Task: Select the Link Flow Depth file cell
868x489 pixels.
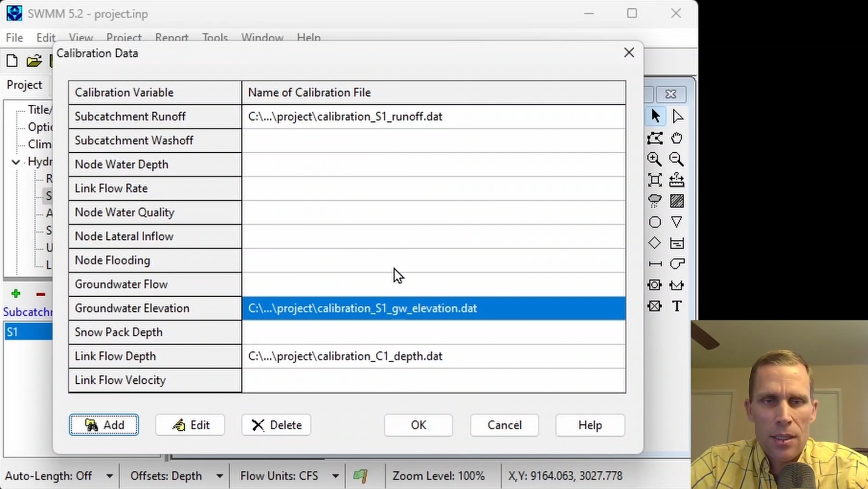Action: tap(433, 356)
